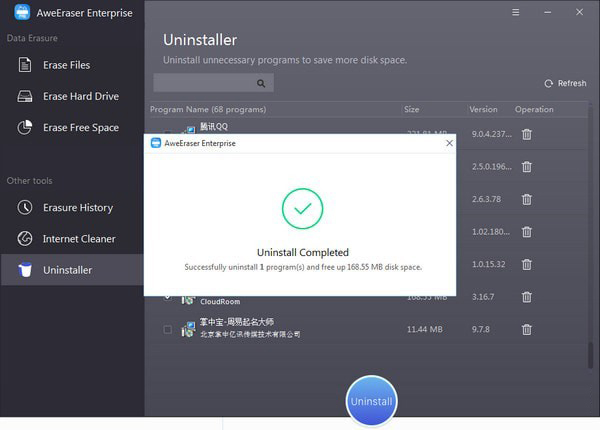The width and height of the screenshot is (600, 430).
Task: Click the CloudRoom program name
Action: tap(220, 301)
